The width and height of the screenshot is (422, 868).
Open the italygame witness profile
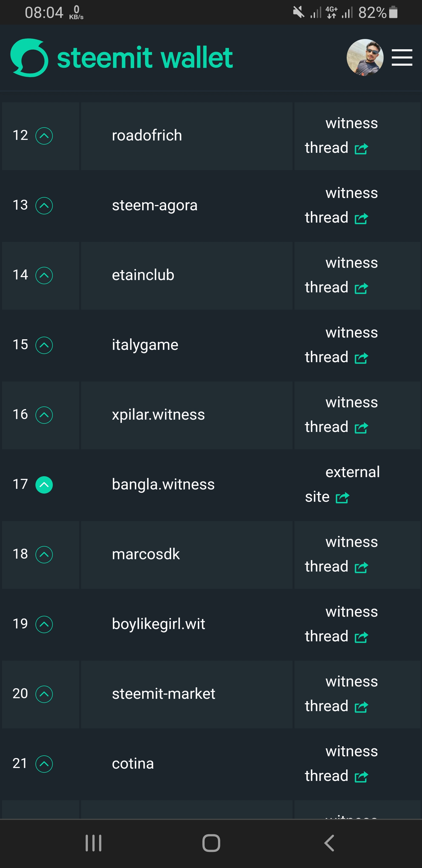[x=145, y=345]
